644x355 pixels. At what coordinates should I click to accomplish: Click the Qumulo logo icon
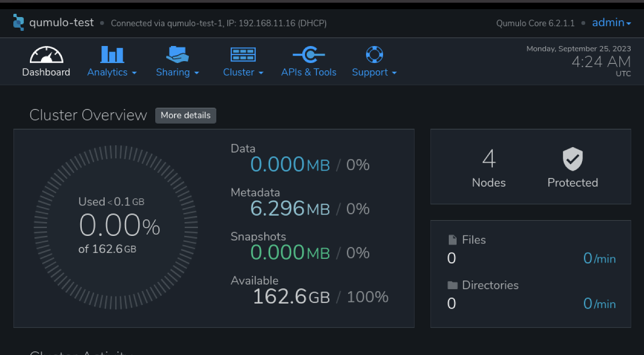click(x=18, y=22)
